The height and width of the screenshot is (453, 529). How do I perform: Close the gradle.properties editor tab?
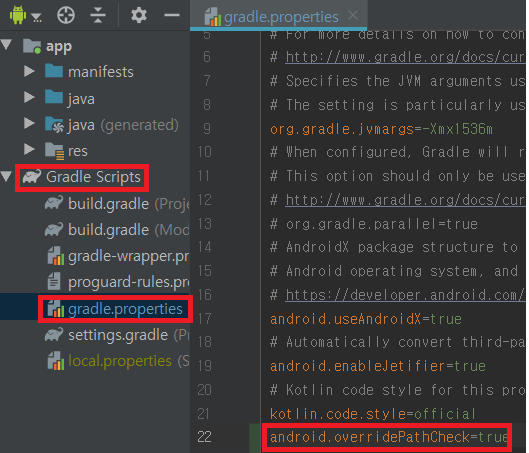coord(353,15)
